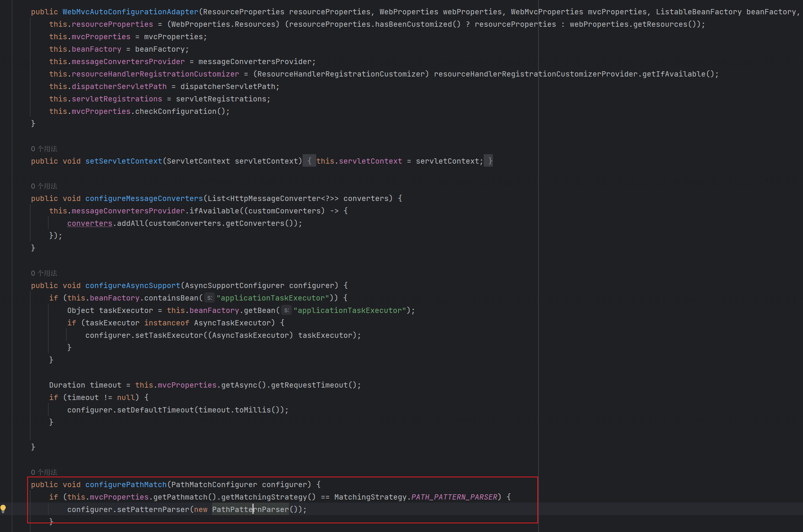803x532 pixels.
Task: Open usages hint above configurePathMatch
Action: 44,472
